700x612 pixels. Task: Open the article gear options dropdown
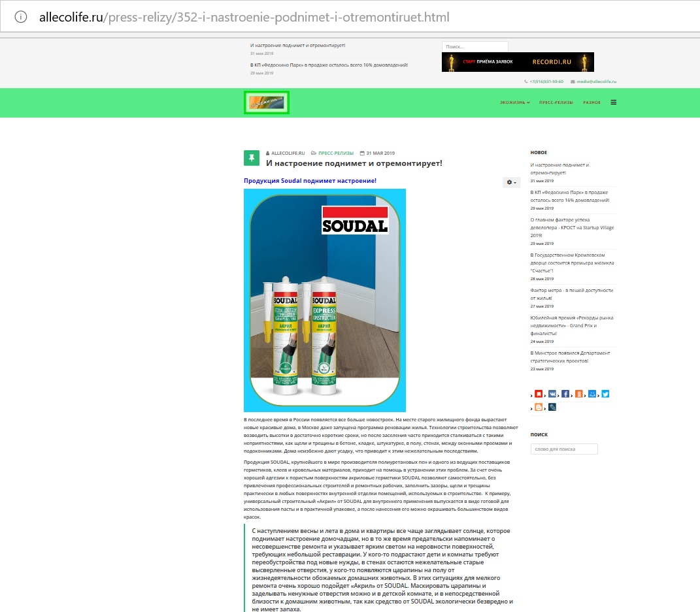511,182
